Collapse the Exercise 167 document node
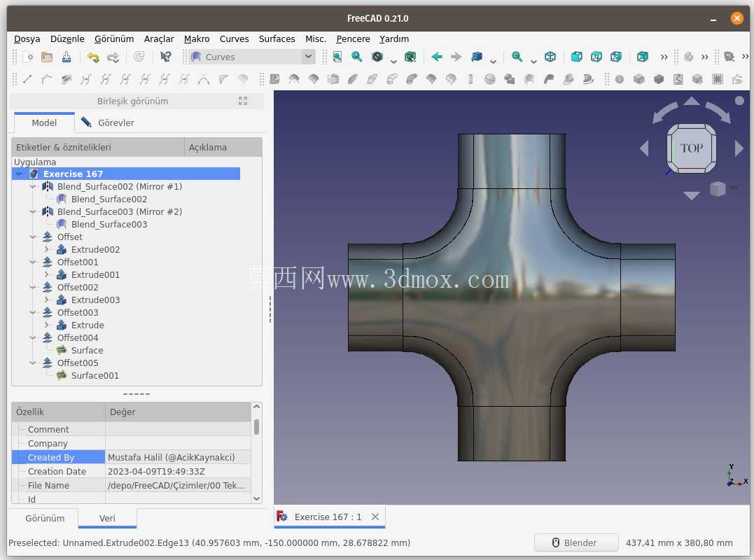The width and height of the screenshot is (754, 560). tap(19, 174)
